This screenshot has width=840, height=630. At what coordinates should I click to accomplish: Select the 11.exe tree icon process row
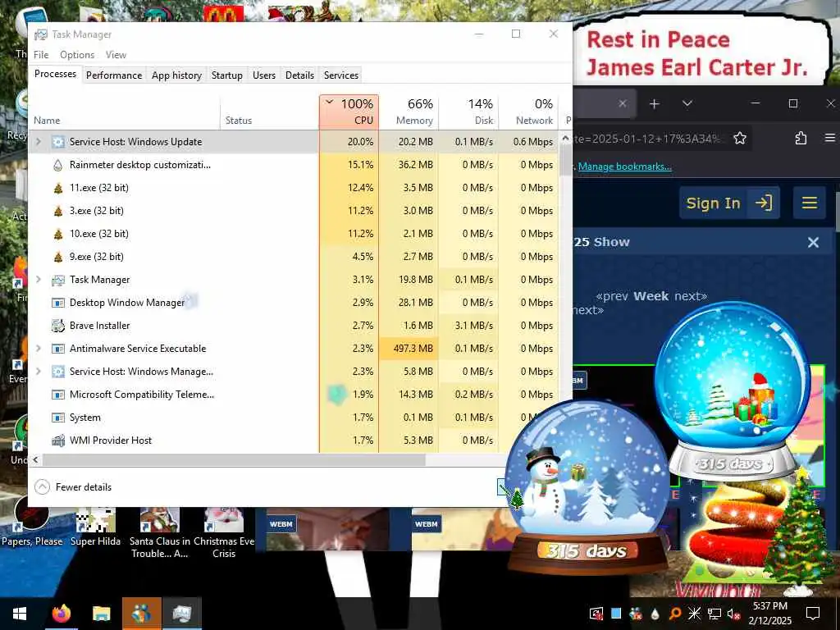(293, 188)
